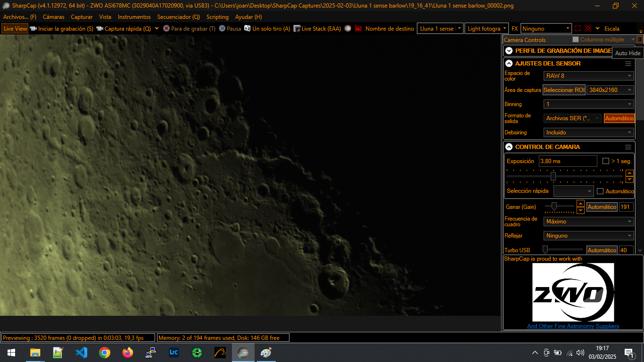Open the notepad app in taskbar
The width and height of the screenshot is (644, 362).
click(58, 353)
